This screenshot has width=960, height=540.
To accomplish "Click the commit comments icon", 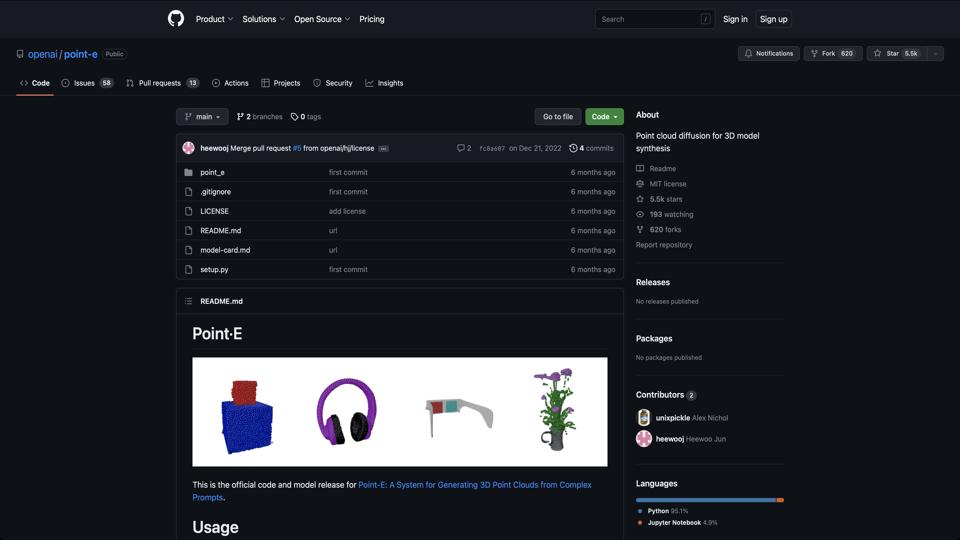I will pyautogui.click(x=461, y=148).
